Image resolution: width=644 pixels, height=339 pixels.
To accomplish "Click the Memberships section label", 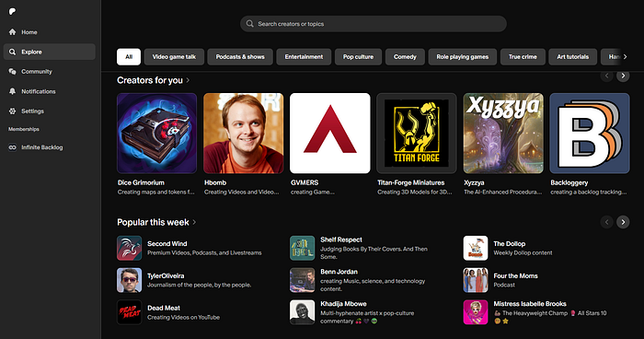I will [x=24, y=129].
